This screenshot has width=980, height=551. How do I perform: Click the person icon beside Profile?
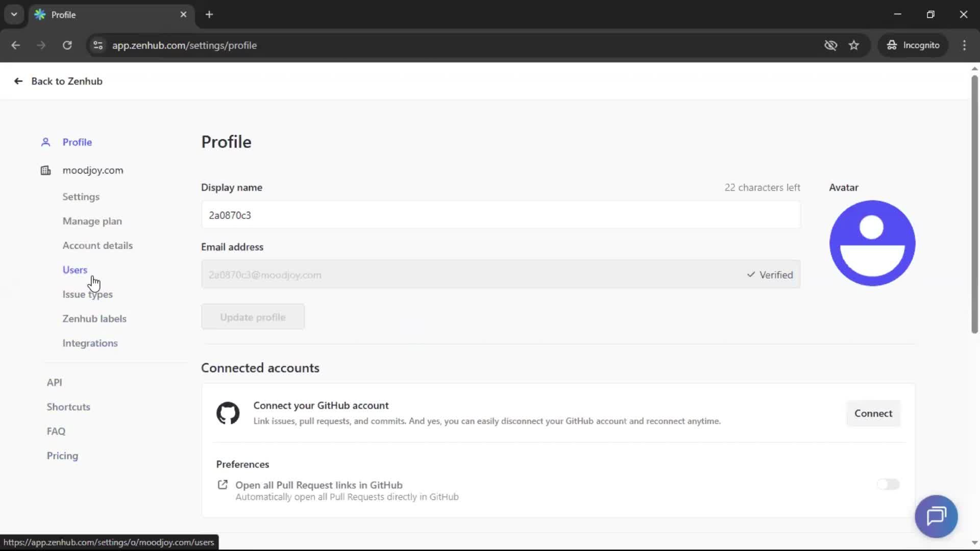point(45,142)
